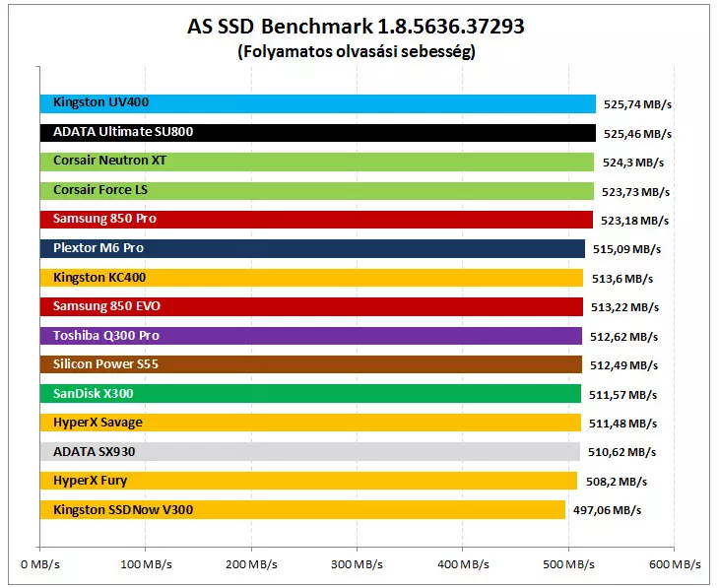719x588 pixels.
Task: Click the Samsung 850 EVO label
Action: pyautogui.click(x=106, y=306)
